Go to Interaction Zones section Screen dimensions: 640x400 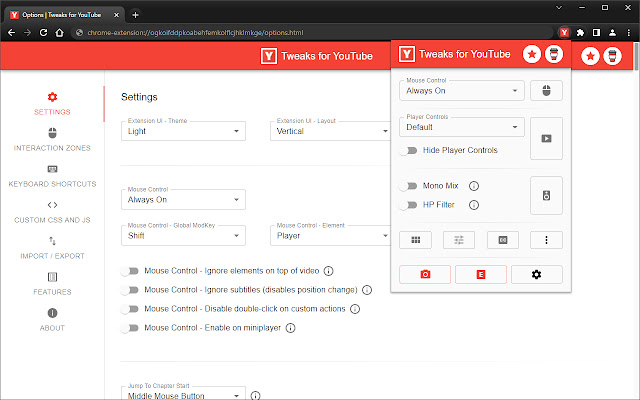click(x=52, y=139)
